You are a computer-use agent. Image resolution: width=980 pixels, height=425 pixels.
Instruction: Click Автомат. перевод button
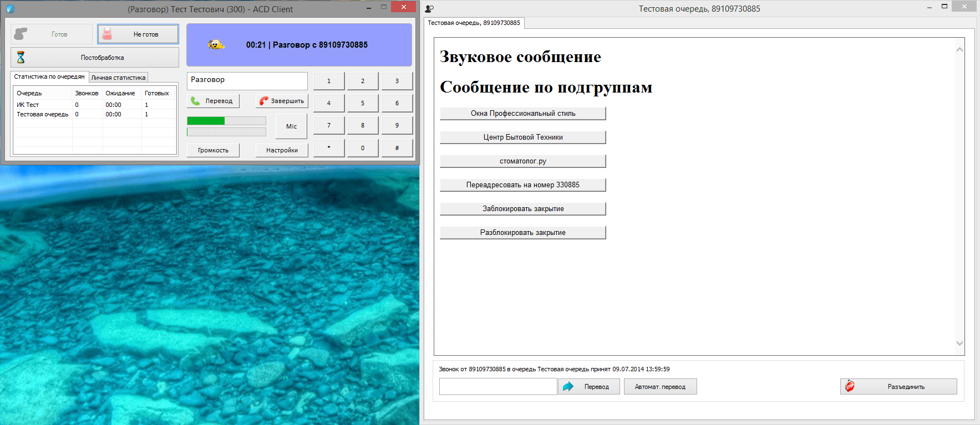click(x=660, y=387)
